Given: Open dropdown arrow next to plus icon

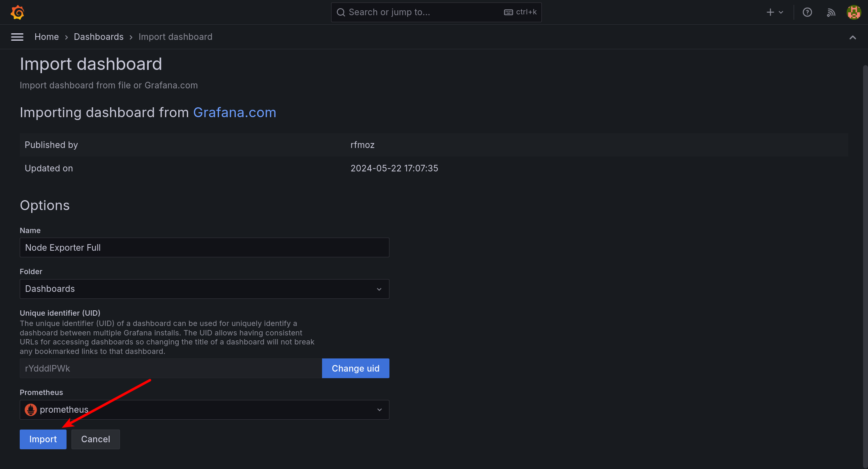Looking at the screenshot, I should click(x=781, y=12).
